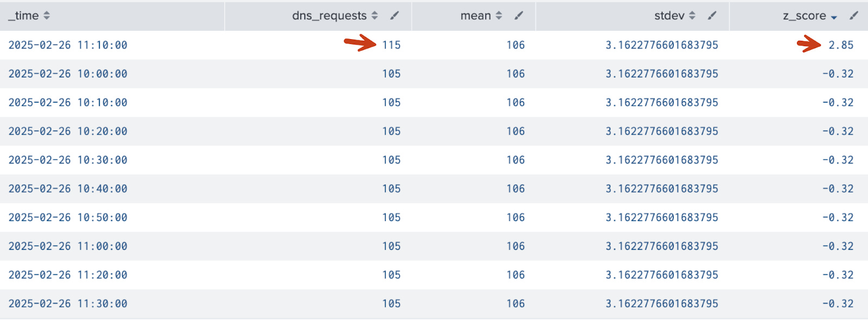Click z_score -0.32 in 10:40:00 row
The width and height of the screenshot is (868, 320).
(x=838, y=189)
